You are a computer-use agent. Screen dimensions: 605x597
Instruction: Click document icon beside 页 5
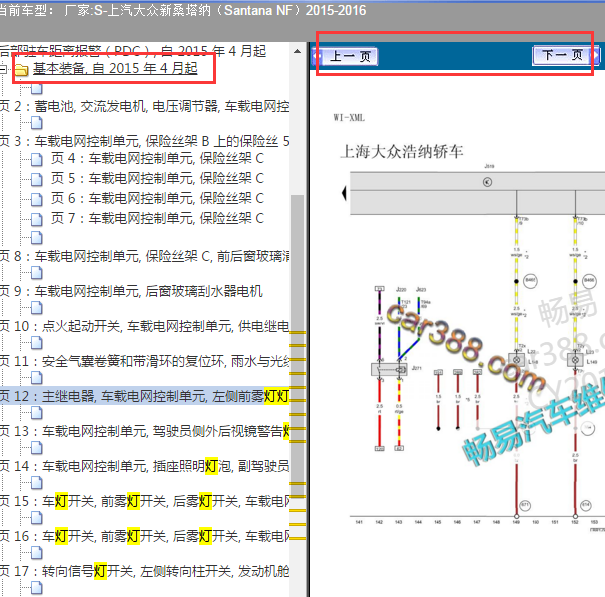pos(37,179)
